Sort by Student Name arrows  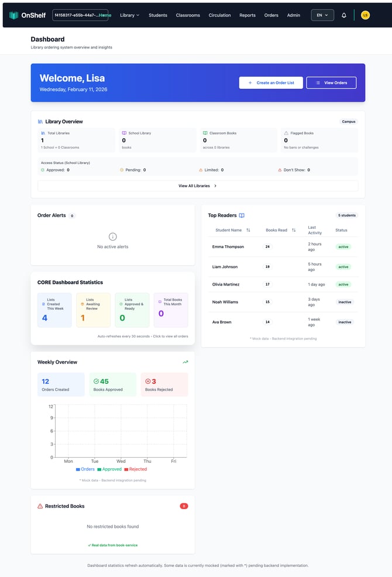248,230
